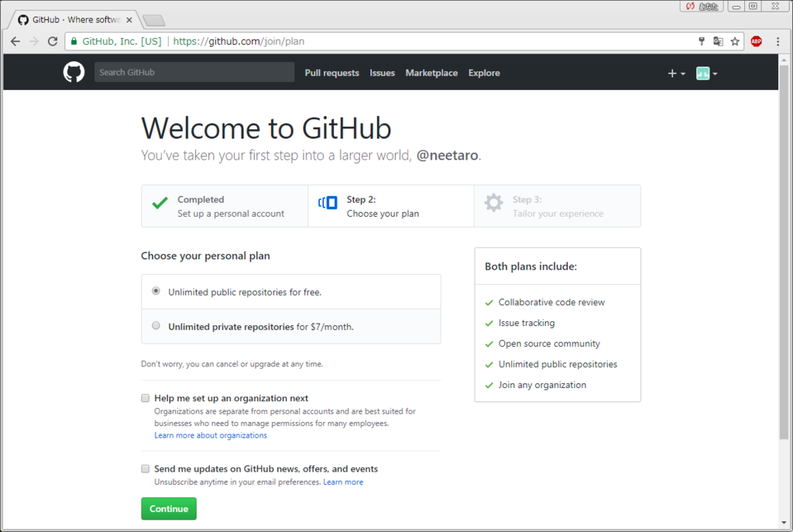Check Help me set up an organization
This screenshot has height=532, width=793.
pos(145,398)
